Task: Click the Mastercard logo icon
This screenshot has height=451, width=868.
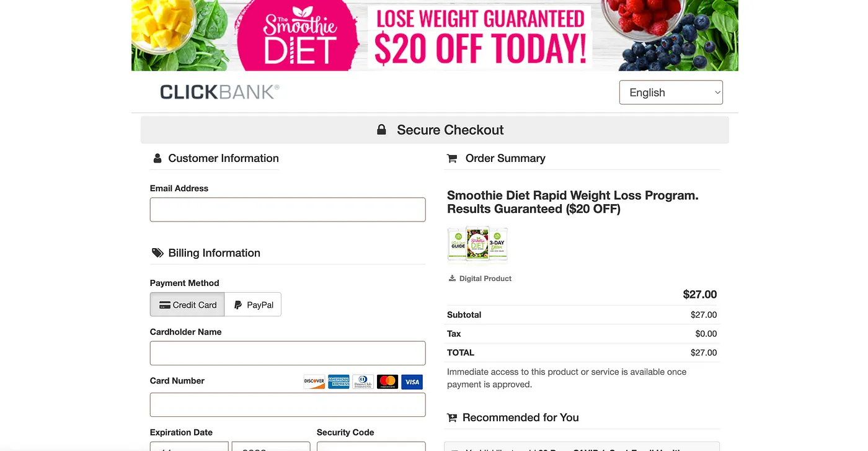Action: (x=387, y=382)
